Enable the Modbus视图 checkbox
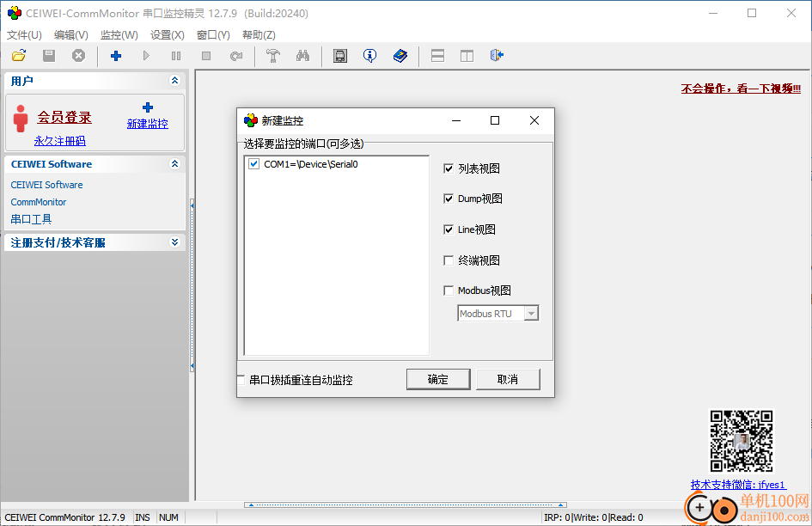812x526 pixels. coord(449,291)
